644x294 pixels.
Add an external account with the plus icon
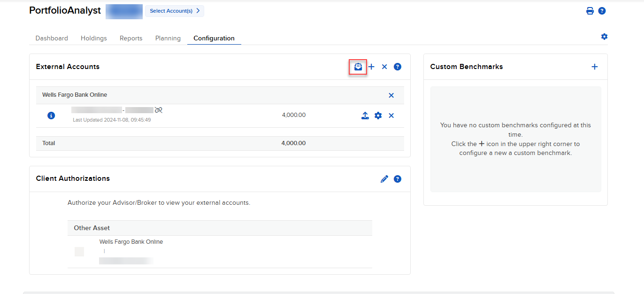click(371, 67)
